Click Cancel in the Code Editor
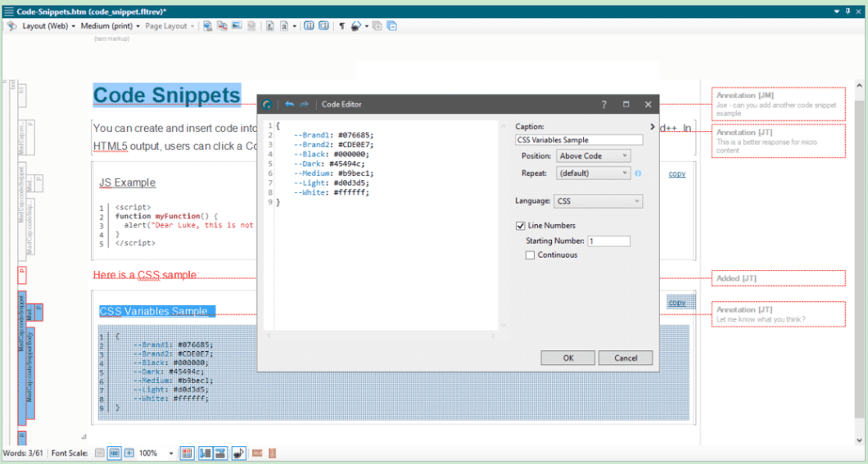This screenshot has width=868, height=464. pyautogui.click(x=626, y=358)
